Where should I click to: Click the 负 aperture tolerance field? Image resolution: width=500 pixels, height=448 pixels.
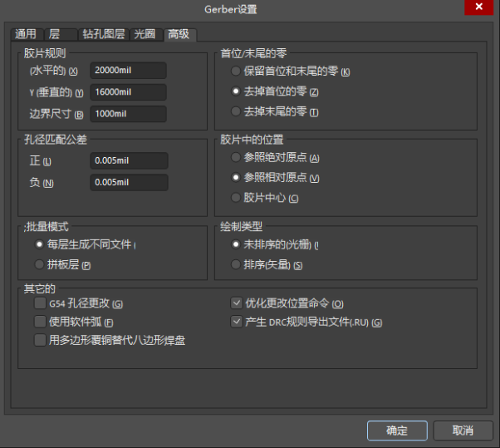point(128,182)
